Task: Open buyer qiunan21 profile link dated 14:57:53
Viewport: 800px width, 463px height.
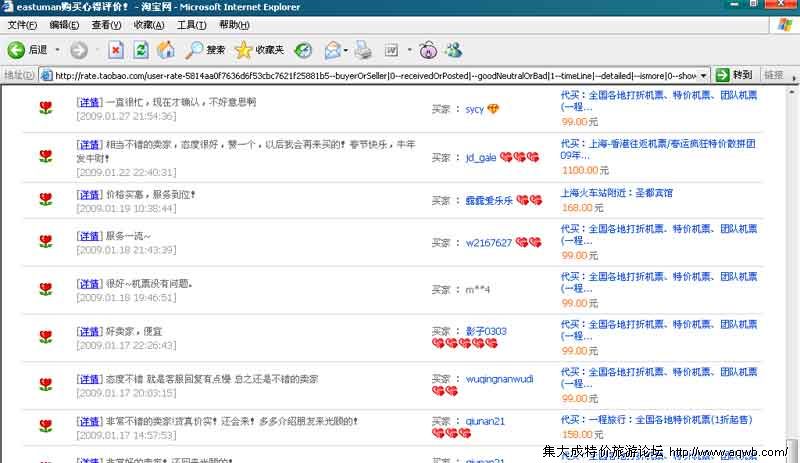Action: (485, 421)
